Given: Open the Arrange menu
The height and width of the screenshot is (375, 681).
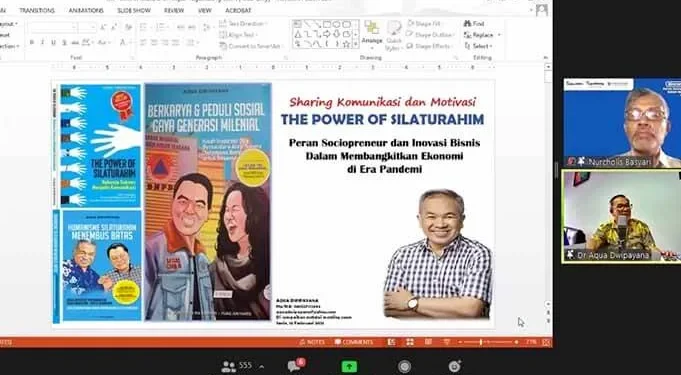Looking at the screenshot, I should pyautogui.click(x=372, y=33).
